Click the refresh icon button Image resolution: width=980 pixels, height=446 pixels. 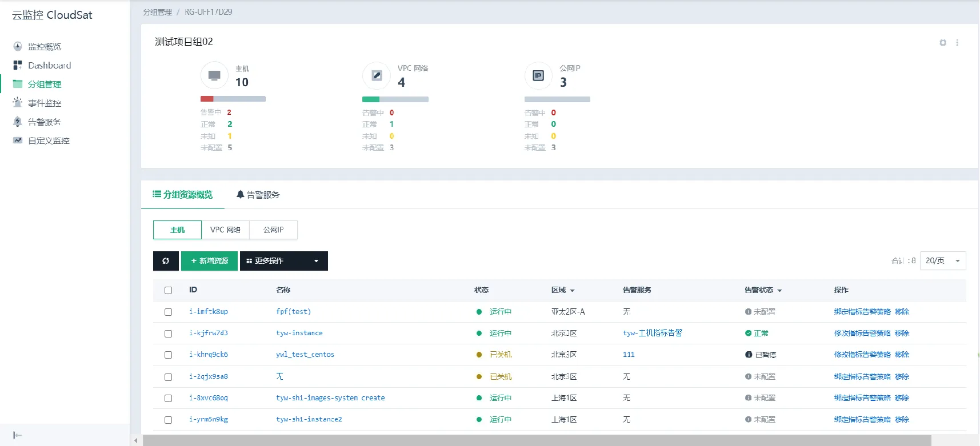[x=166, y=261]
